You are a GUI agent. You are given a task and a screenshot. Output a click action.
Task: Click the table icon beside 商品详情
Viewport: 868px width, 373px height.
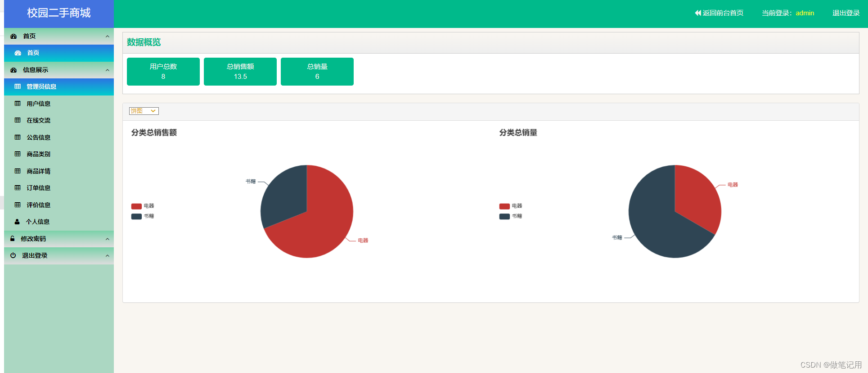point(18,171)
